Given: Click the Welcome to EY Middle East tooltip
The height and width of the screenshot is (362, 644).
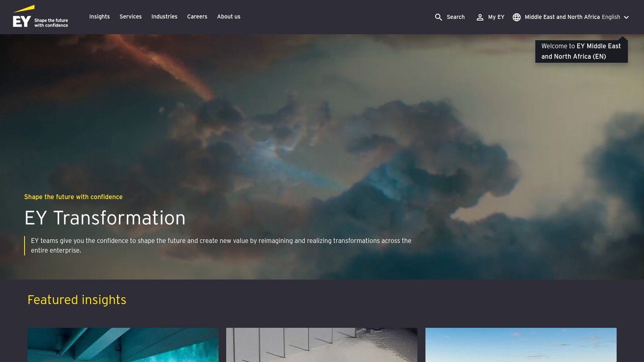Looking at the screenshot, I should point(581,51).
